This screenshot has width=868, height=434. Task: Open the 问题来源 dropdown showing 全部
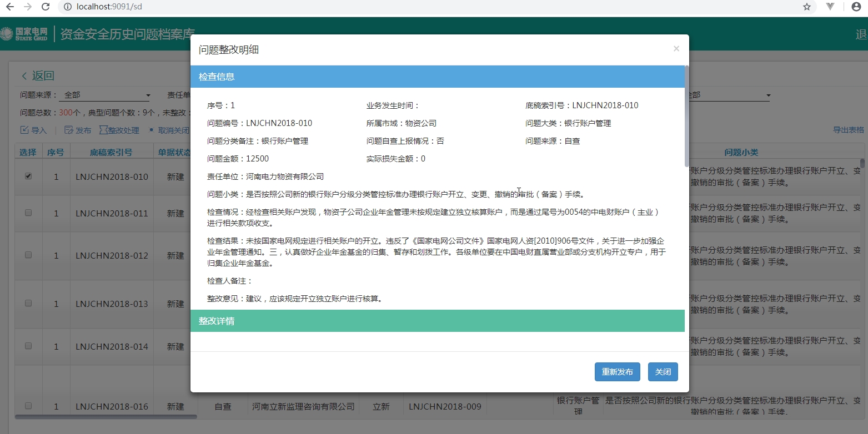[106, 95]
